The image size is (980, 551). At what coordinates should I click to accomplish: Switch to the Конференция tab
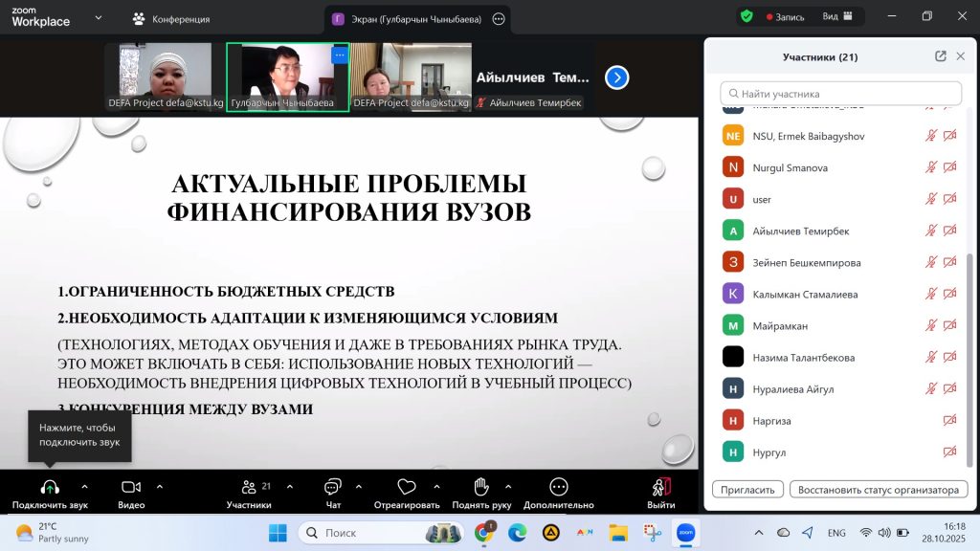point(171,19)
